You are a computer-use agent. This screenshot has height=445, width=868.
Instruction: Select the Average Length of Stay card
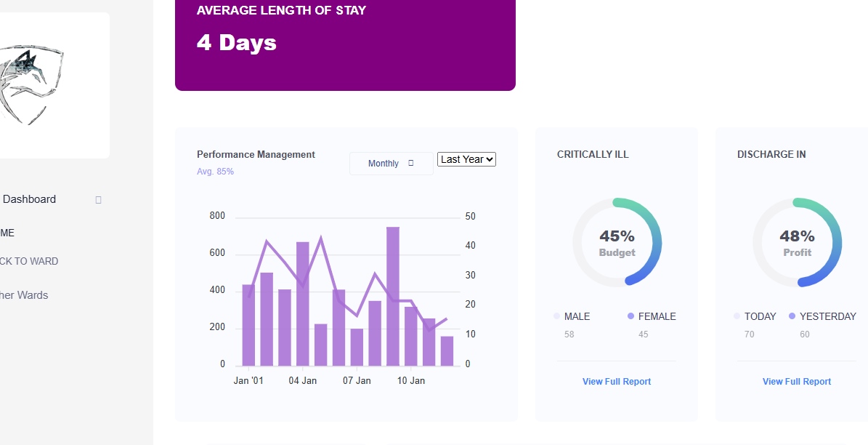346,44
